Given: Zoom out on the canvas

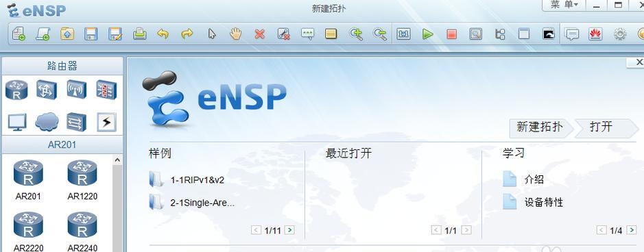Looking at the screenshot, I should 380,34.
